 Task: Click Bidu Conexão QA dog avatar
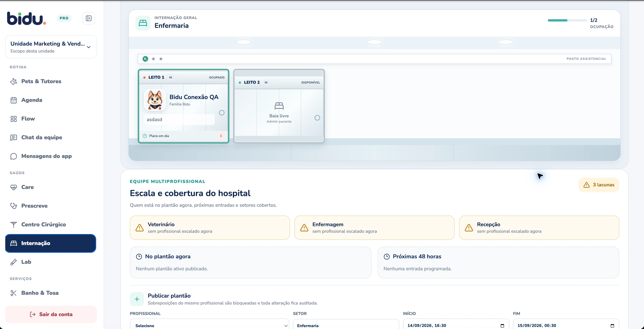pos(155,100)
